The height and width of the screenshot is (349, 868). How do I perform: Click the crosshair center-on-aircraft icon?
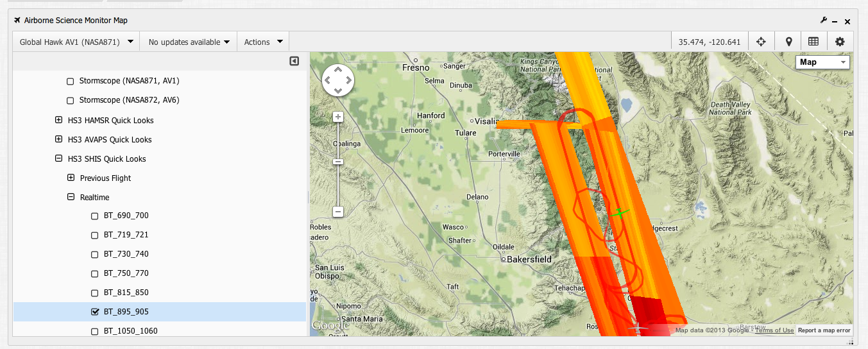(761, 42)
